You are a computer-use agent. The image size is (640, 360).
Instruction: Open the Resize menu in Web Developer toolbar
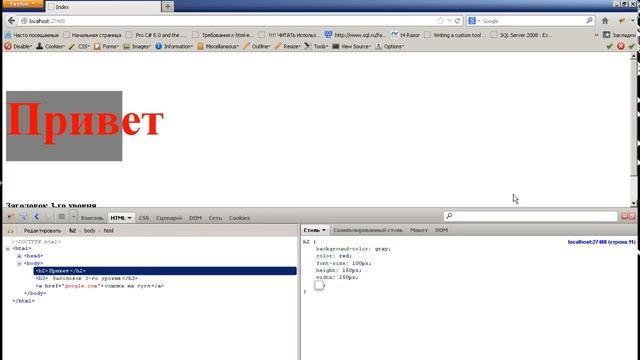(x=288, y=47)
